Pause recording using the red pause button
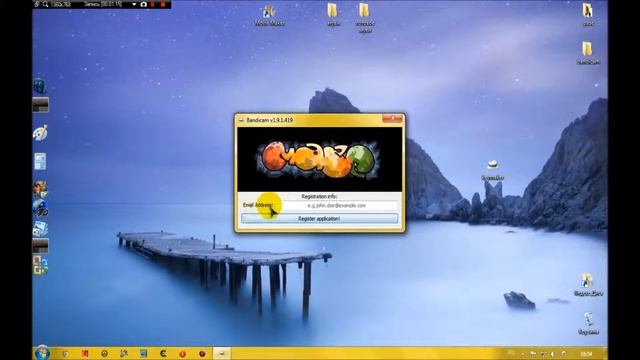This screenshot has height=360, width=640. (x=153, y=4)
